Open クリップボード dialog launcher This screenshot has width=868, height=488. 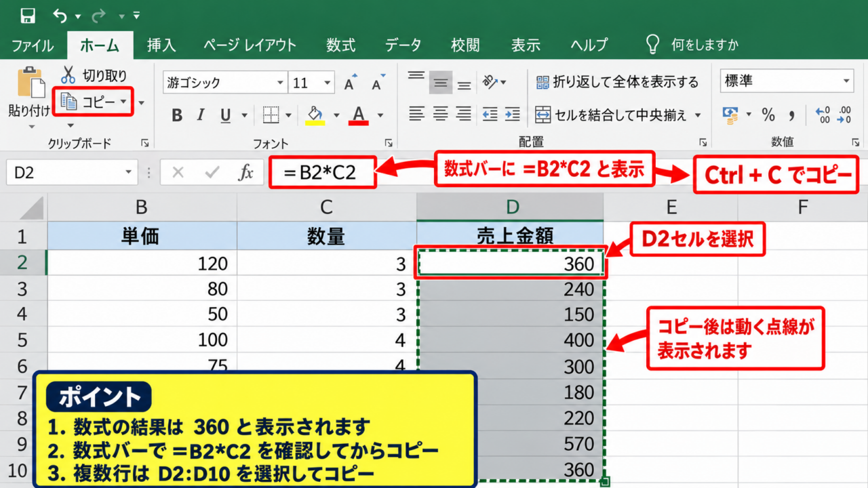coord(145,143)
